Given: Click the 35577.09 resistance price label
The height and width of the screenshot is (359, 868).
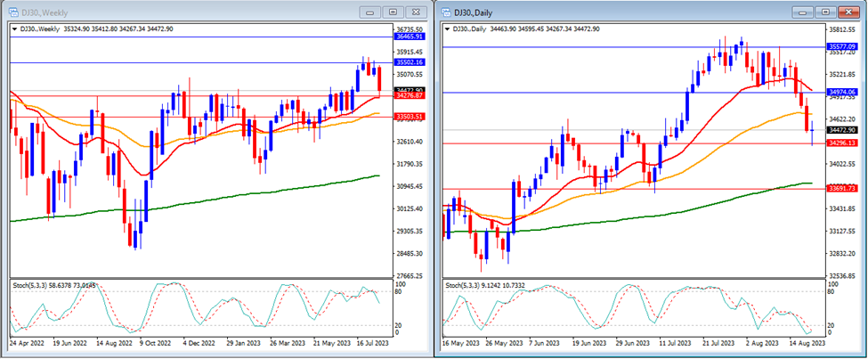Looking at the screenshot, I should click(843, 45).
